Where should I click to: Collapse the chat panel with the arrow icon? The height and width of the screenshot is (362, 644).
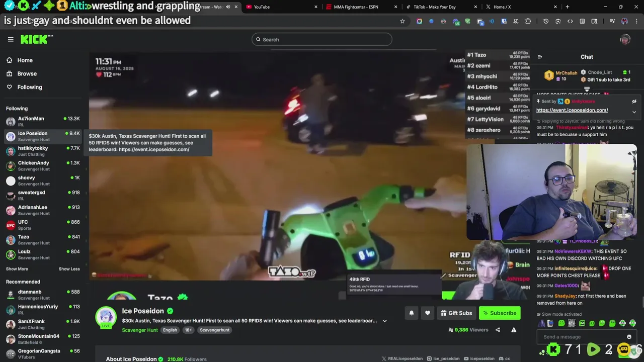(540, 57)
